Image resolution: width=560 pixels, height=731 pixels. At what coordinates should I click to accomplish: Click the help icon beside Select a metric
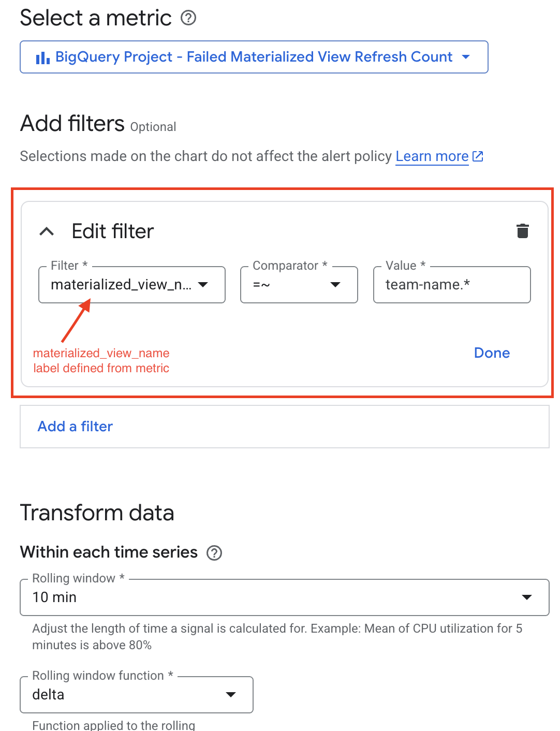coord(189,18)
